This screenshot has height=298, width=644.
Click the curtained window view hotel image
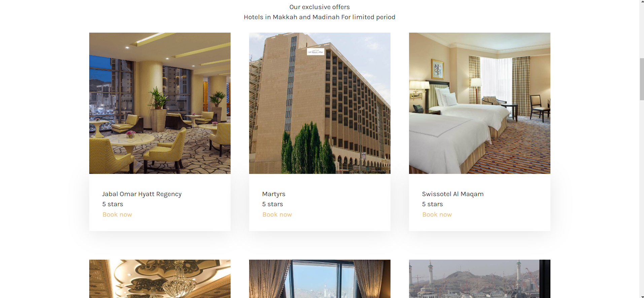pyautogui.click(x=320, y=279)
